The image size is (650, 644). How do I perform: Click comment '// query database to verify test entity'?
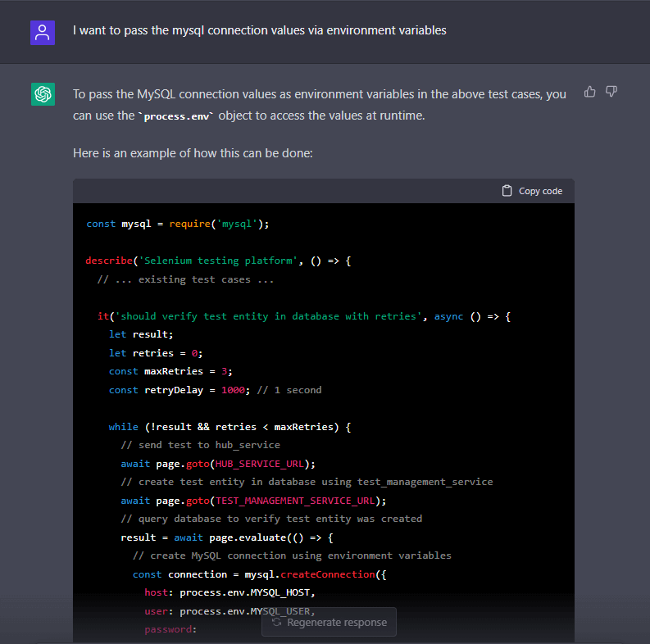pyautogui.click(x=271, y=519)
